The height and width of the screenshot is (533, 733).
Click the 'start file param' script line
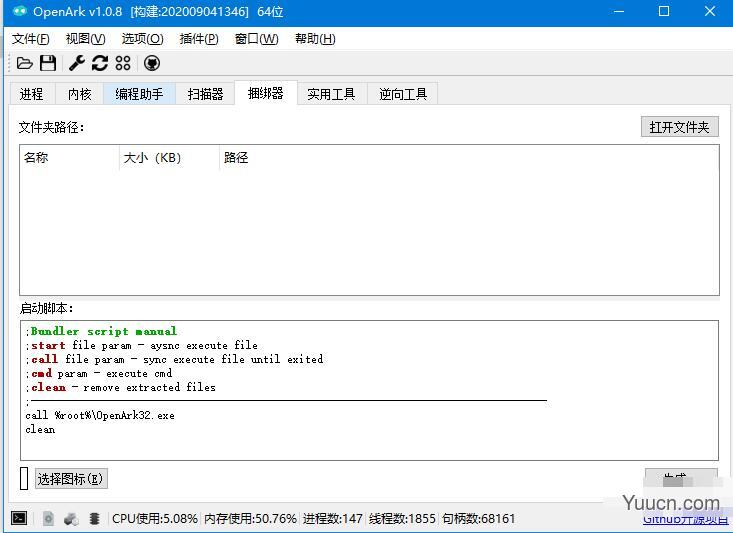click(x=142, y=345)
